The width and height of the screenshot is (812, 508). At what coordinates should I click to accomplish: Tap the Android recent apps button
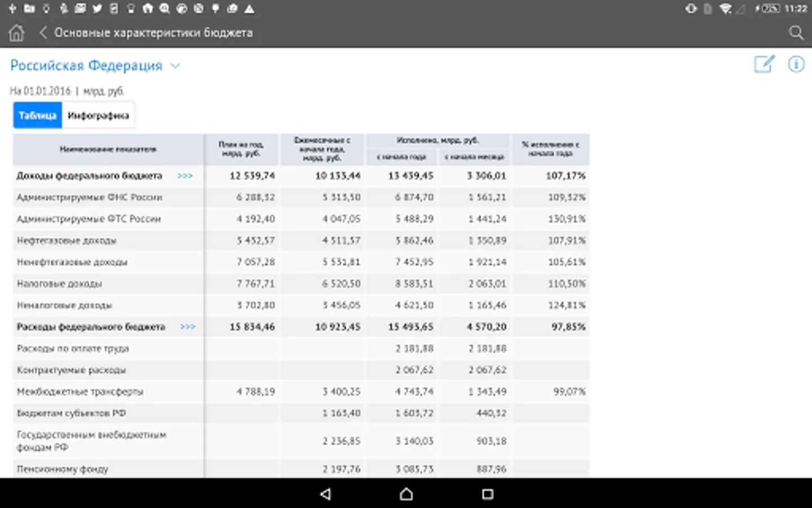pyautogui.click(x=488, y=494)
